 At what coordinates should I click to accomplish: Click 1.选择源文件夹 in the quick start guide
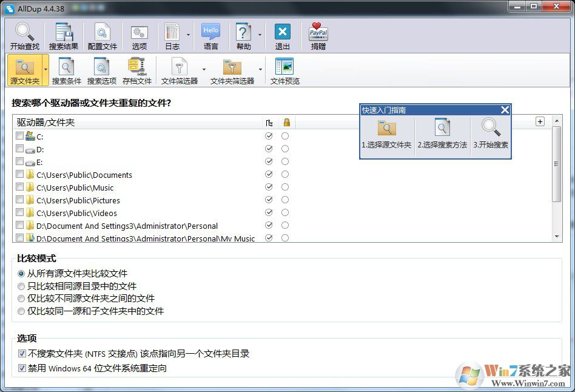click(x=386, y=132)
